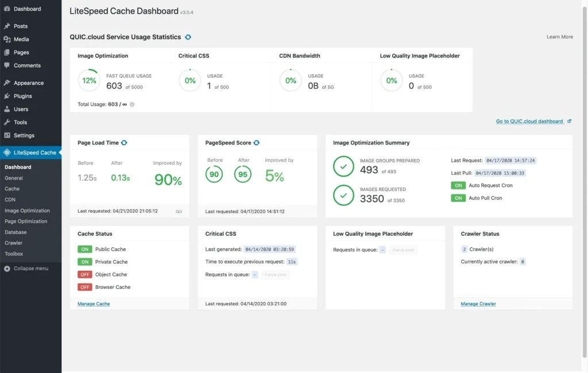This screenshot has height=373, width=588.
Task: Open the Cache submenu item
Action: coord(12,189)
